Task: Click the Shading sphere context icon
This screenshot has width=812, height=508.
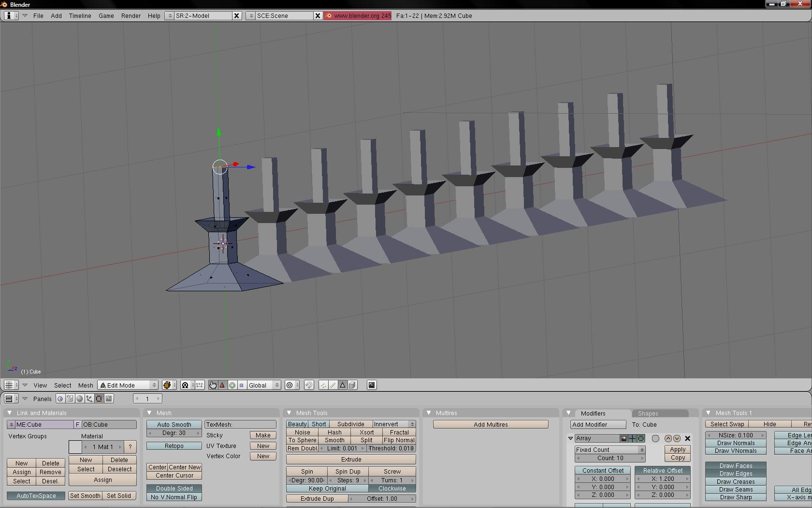Action: pos(80,399)
